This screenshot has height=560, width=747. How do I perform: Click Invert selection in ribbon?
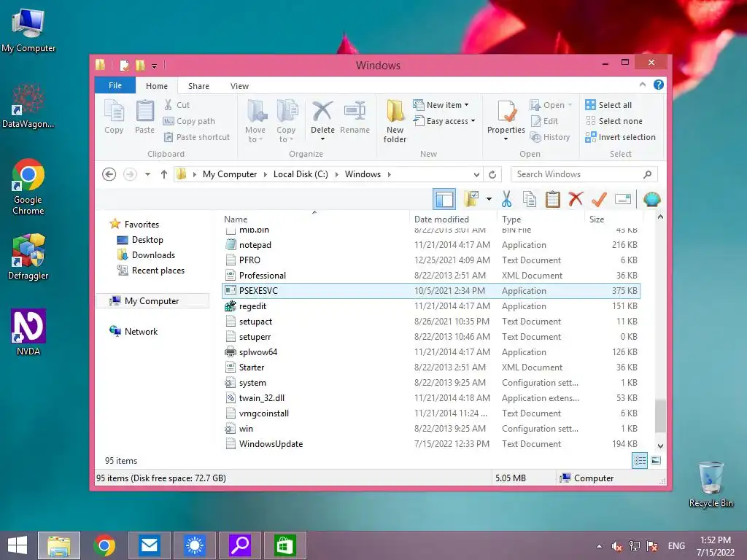[621, 137]
